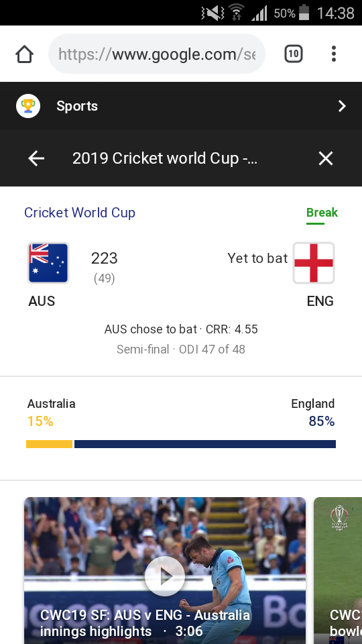Viewport: 362px width, 644px height.
Task: Tap the navy England win probability bar
Action: pyautogui.click(x=205, y=444)
